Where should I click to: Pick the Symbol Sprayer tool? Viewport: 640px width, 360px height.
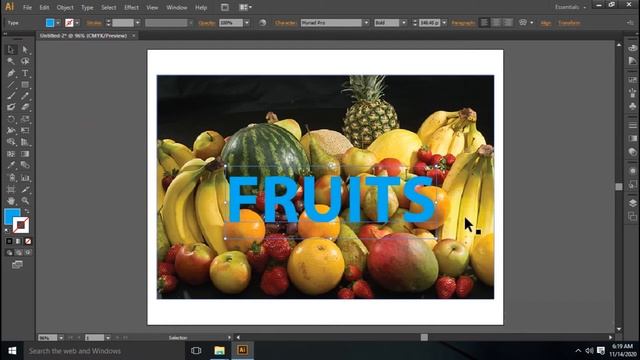click(11, 178)
